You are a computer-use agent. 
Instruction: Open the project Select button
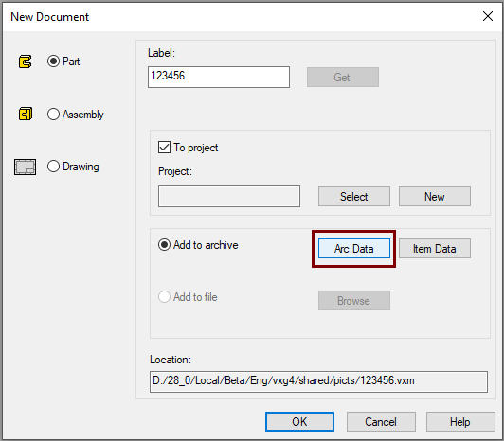[354, 196]
